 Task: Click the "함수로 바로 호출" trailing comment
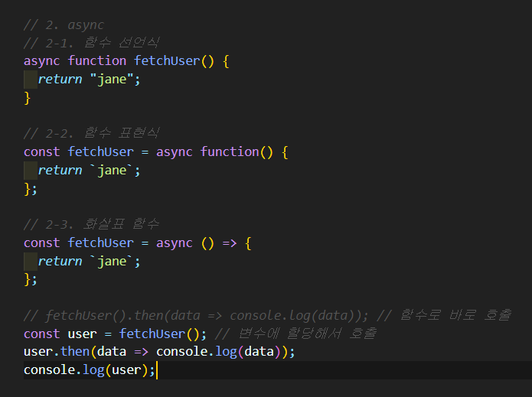coord(455,315)
